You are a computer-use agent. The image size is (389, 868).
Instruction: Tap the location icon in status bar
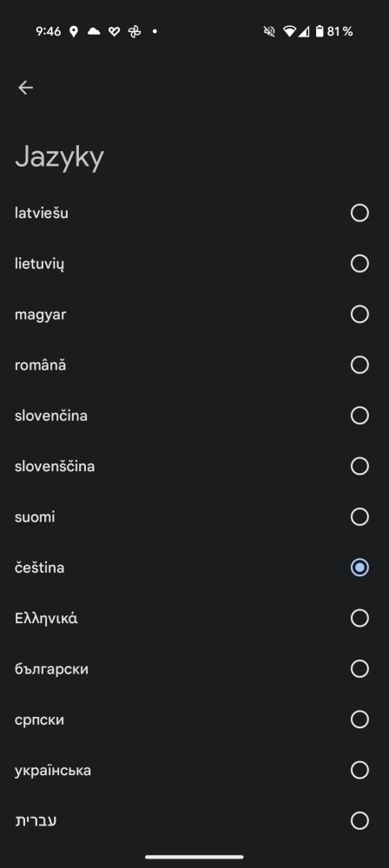[73, 31]
